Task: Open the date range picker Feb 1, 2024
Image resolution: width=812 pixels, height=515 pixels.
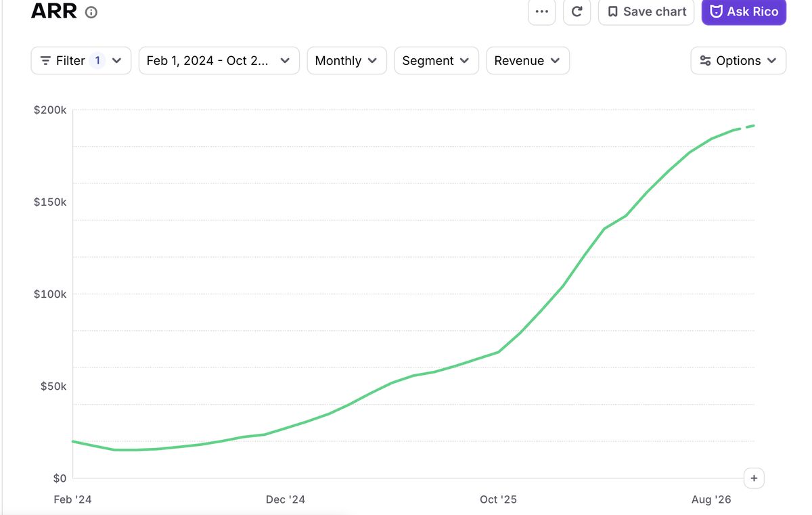Action: coord(219,60)
